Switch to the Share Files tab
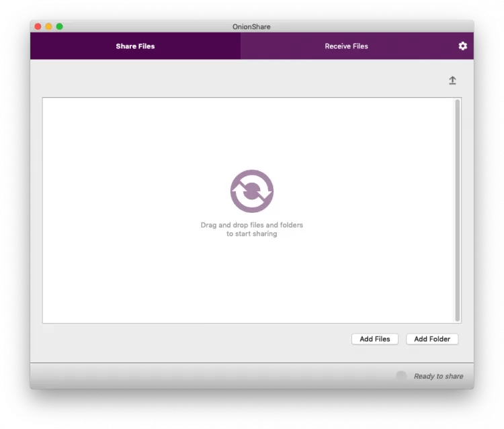The height and width of the screenshot is (429, 504). 135,46
